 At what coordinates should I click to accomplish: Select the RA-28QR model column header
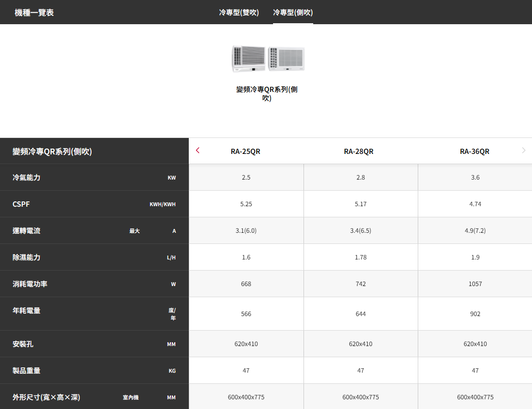(359, 151)
